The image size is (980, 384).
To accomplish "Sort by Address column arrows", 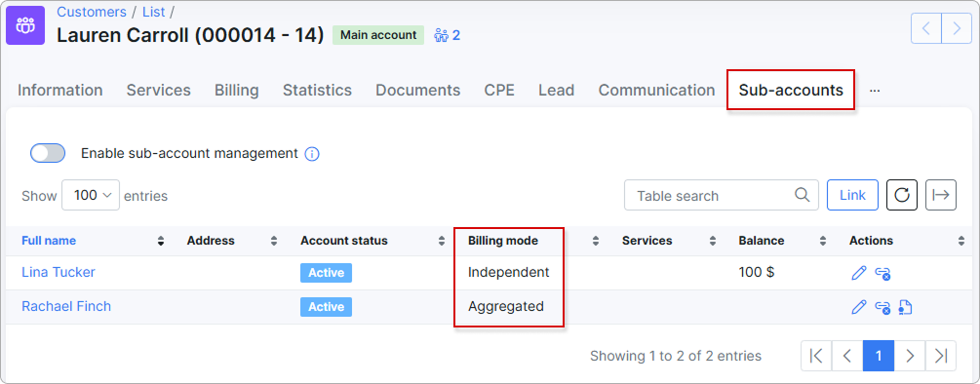I will [274, 241].
